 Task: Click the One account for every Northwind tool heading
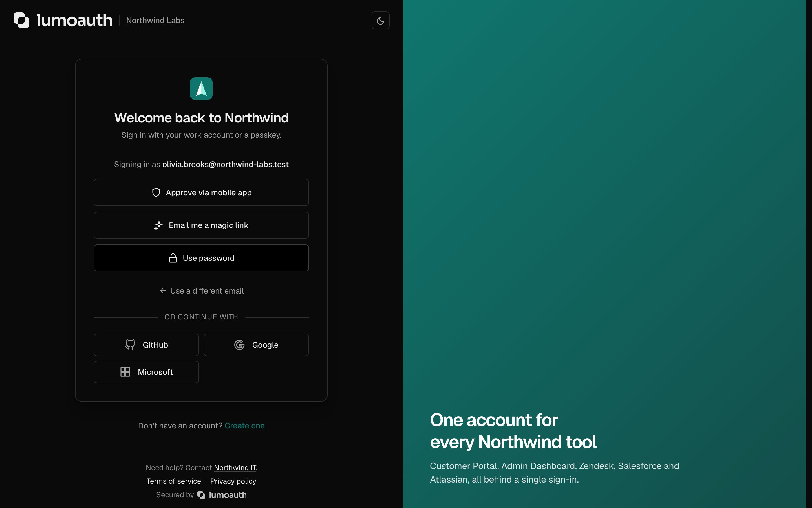[x=513, y=431]
